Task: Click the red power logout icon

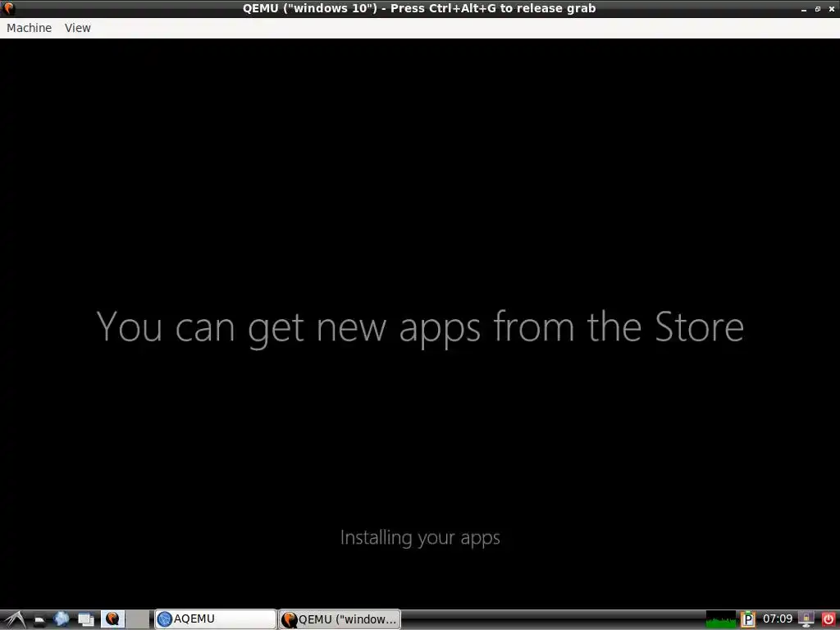Action: click(x=828, y=619)
